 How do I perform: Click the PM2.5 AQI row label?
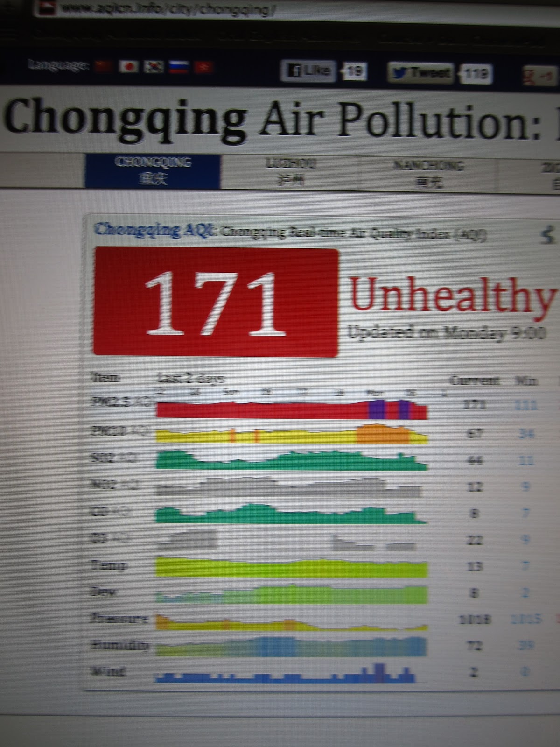pyautogui.click(x=121, y=402)
